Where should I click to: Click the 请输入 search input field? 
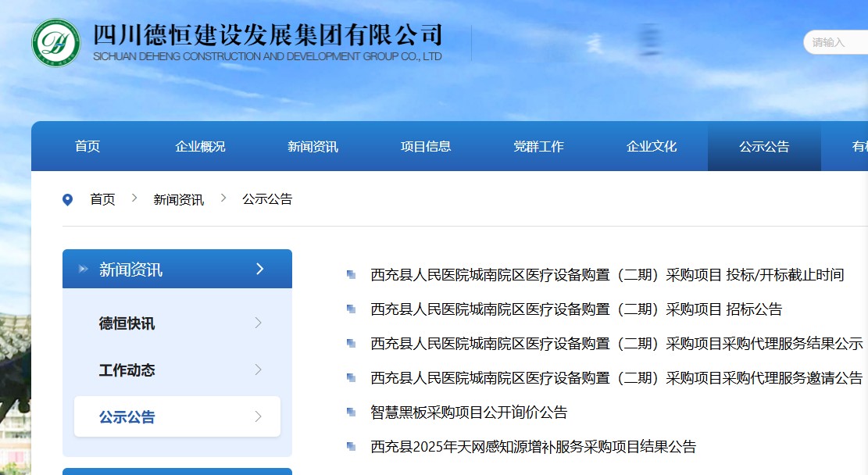[836, 42]
